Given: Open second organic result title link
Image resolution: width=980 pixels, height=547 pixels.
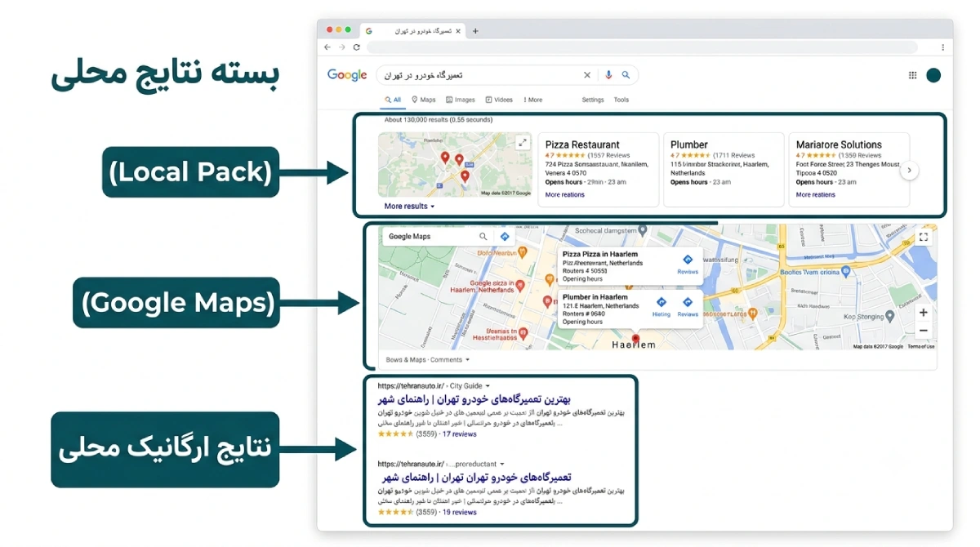Looking at the screenshot, I should point(476,477).
